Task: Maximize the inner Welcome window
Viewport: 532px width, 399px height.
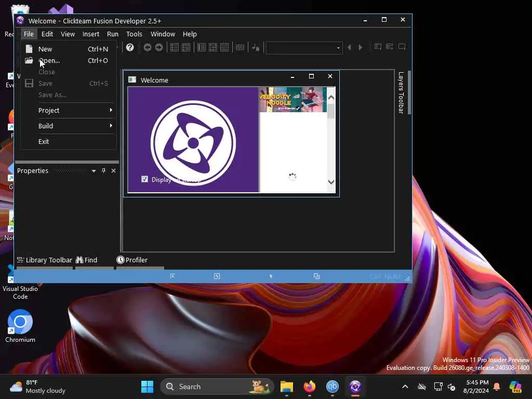Action: tap(311, 76)
